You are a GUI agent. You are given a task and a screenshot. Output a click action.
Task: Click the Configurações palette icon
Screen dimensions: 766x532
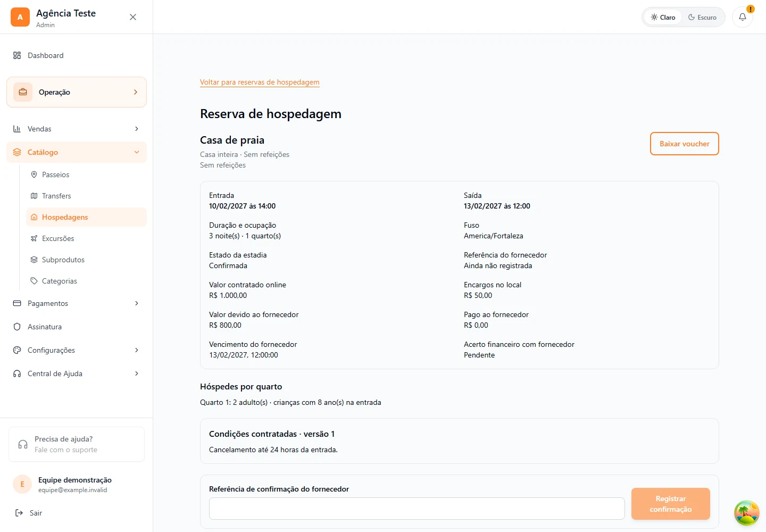tap(17, 350)
